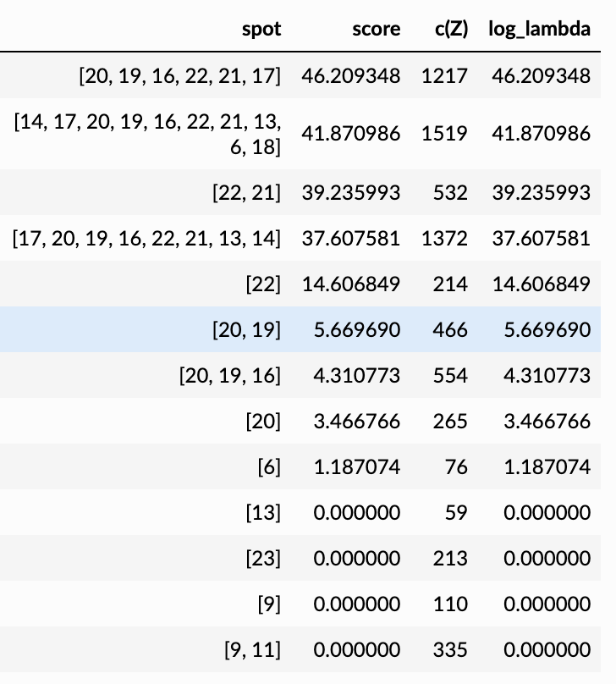This screenshot has width=616, height=684.
Task: Click log_lambda value 1.187074
Action: click(547, 467)
